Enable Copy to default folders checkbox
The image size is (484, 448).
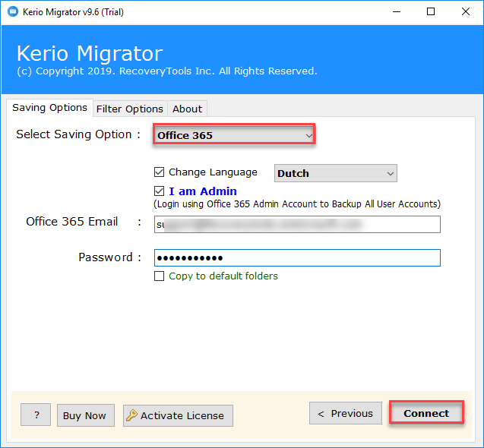[160, 276]
